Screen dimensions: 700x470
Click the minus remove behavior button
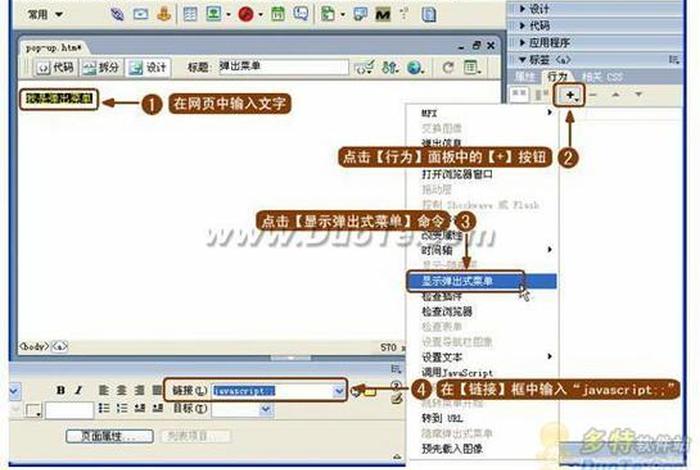click(x=593, y=95)
